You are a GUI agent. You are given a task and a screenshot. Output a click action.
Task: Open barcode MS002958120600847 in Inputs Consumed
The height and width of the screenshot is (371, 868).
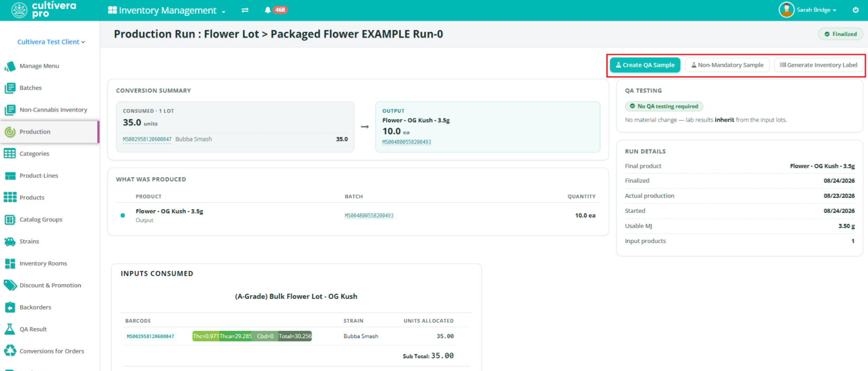pos(151,337)
